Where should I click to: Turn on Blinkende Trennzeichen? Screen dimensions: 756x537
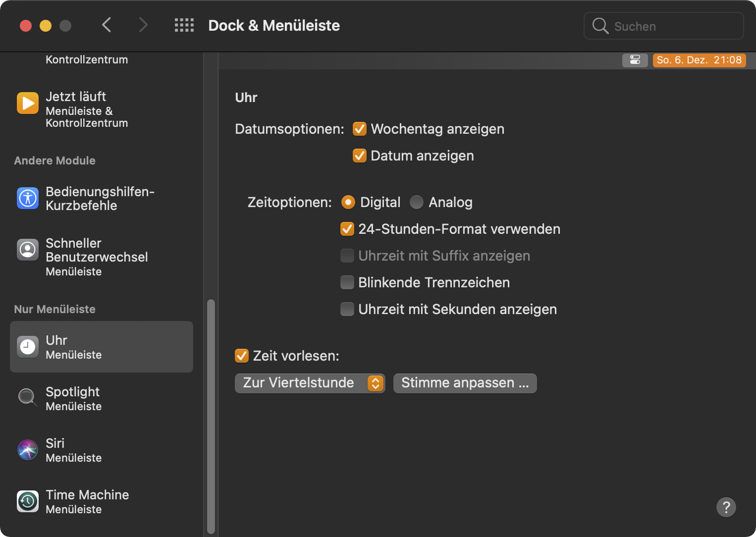tap(347, 282)
